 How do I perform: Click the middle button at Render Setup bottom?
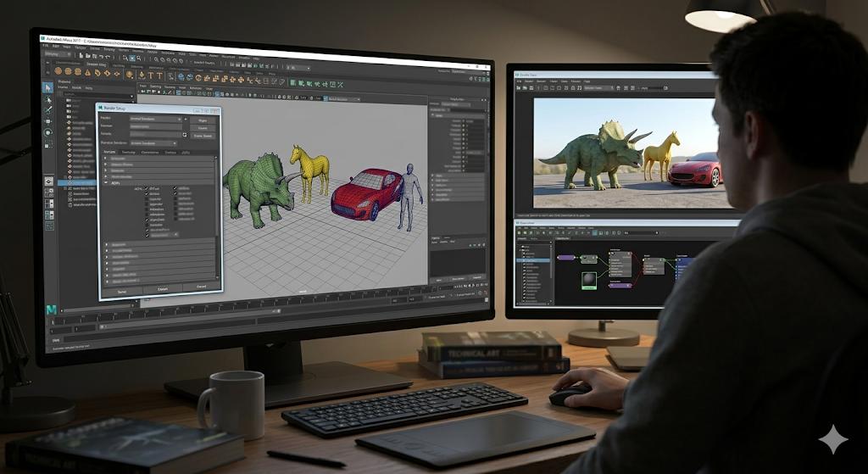click(x=160, y=290)
